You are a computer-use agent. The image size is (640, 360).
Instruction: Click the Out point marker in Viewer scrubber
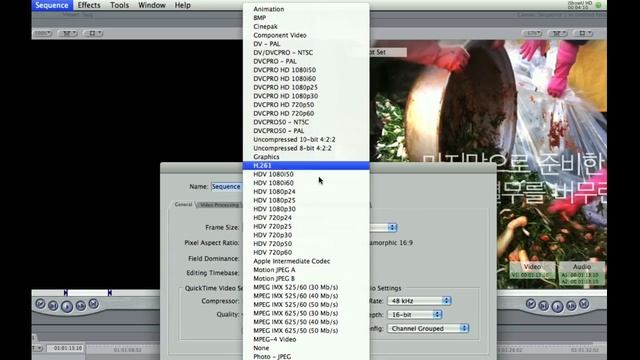click(110, 293)
